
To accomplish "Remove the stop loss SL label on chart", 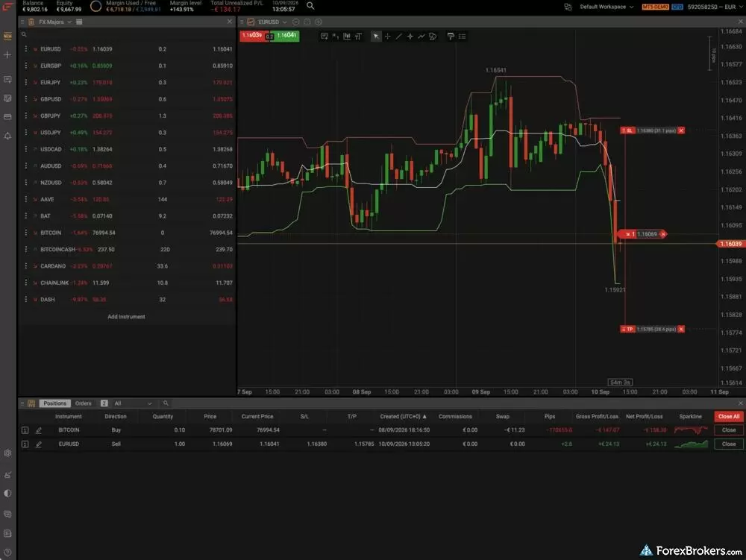I will pyautogui.click(x=681, y=130).
